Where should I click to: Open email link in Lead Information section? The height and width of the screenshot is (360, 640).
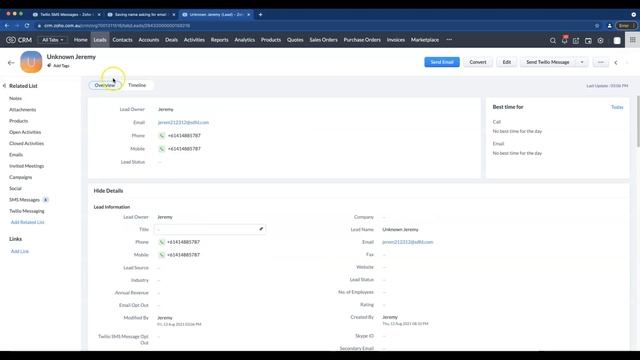[x=407, y=242]
